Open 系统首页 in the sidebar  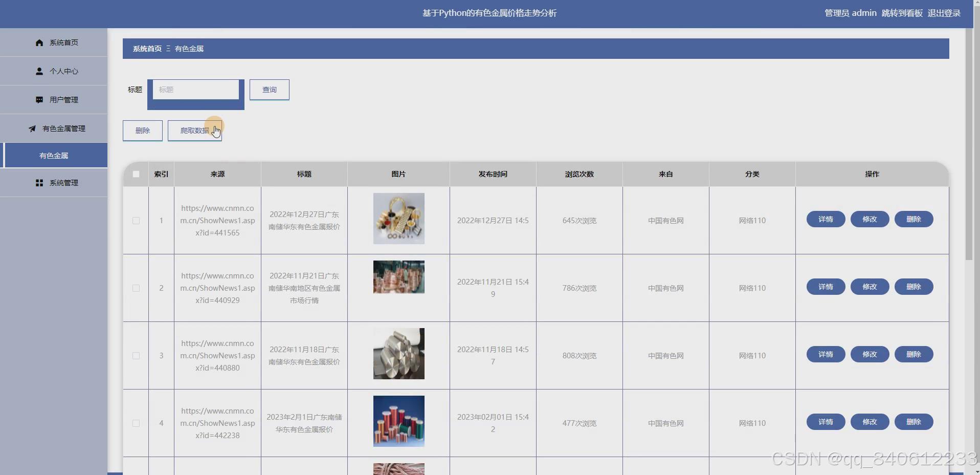coord(54,42)
